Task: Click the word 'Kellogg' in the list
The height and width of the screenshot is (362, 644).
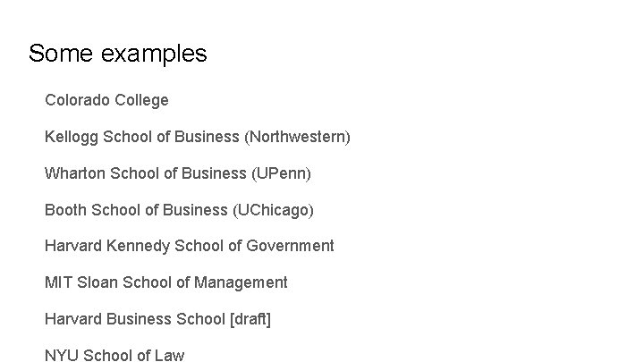Action: coord(72,137)
